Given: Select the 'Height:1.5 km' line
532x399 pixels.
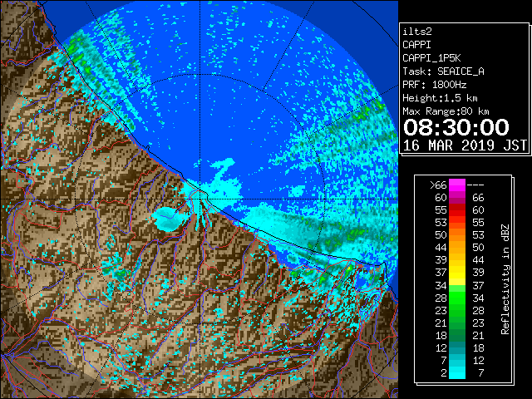Looking at the screenshot, I should click(x=440, y=98).
